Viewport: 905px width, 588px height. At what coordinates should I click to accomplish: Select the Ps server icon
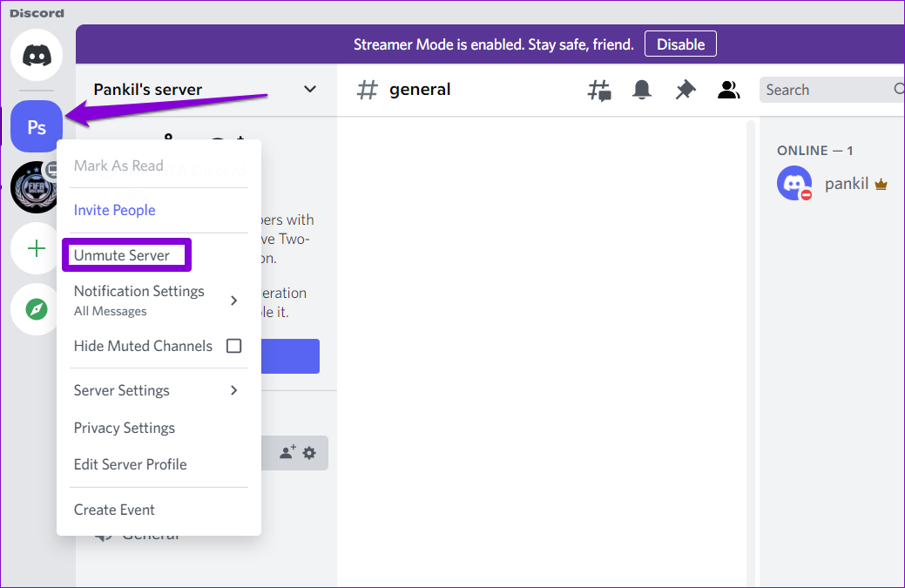pos(37,126)
